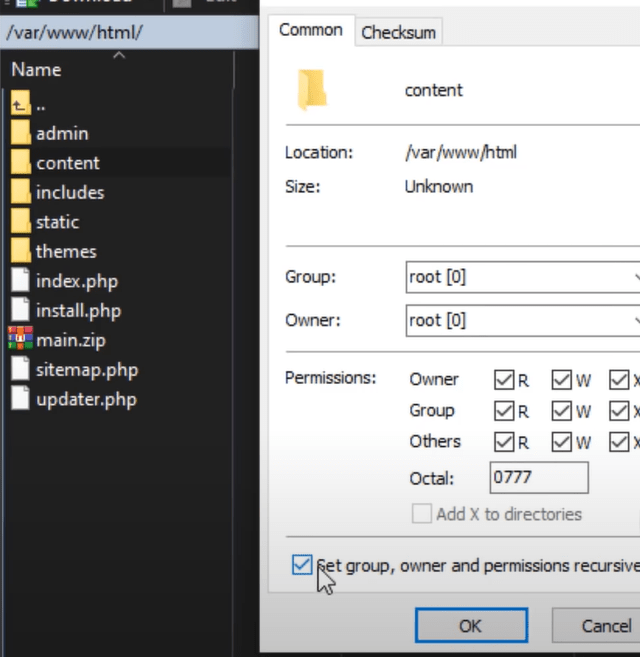Click the Size value Unknown

coord(439,186)
